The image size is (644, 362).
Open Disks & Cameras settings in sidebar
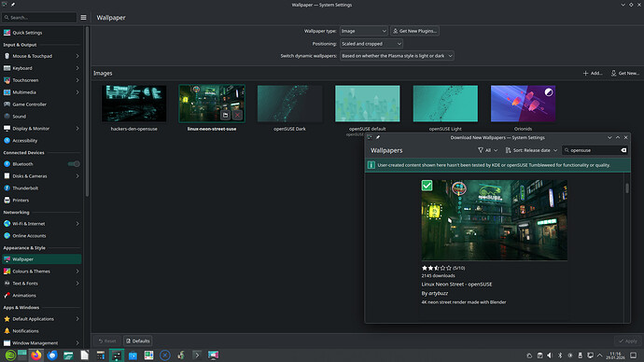41,176
